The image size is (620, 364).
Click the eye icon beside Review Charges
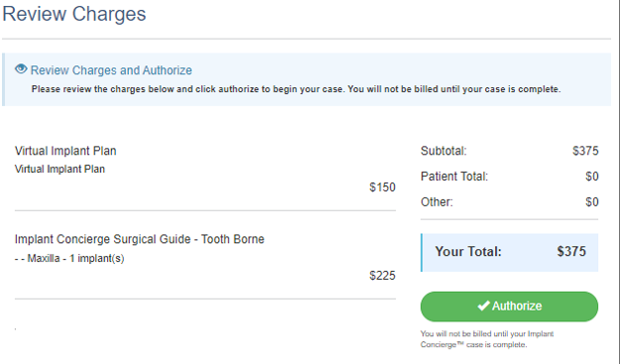(21, 69)
